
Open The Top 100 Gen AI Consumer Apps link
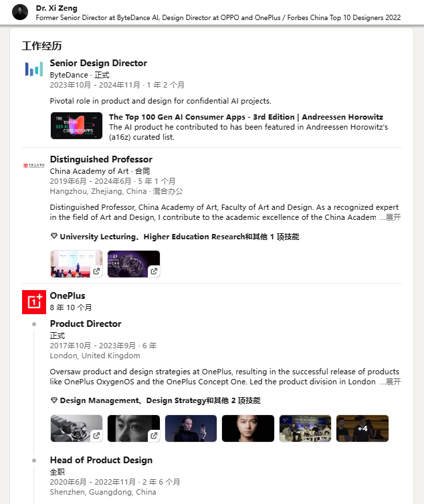click(246, 117)
